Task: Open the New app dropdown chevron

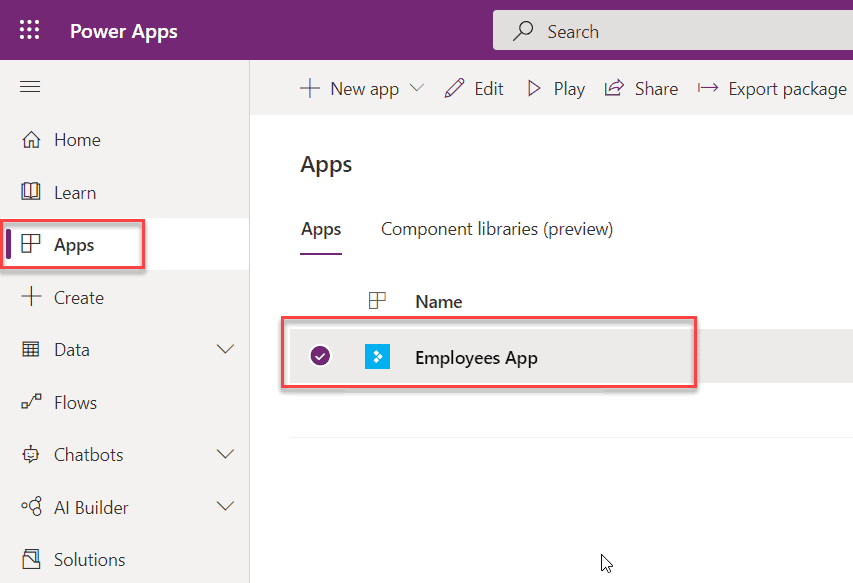Action: tap(417, 88)
